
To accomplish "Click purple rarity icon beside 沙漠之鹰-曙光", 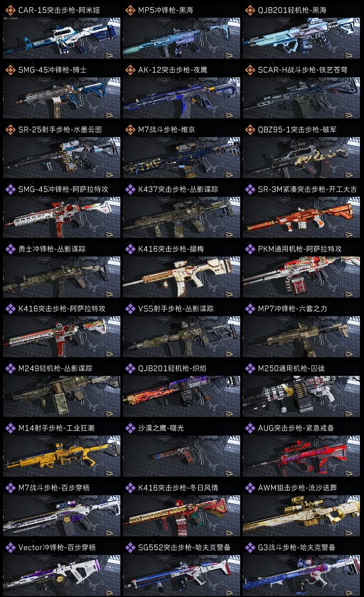I will [x=130, y=428].
